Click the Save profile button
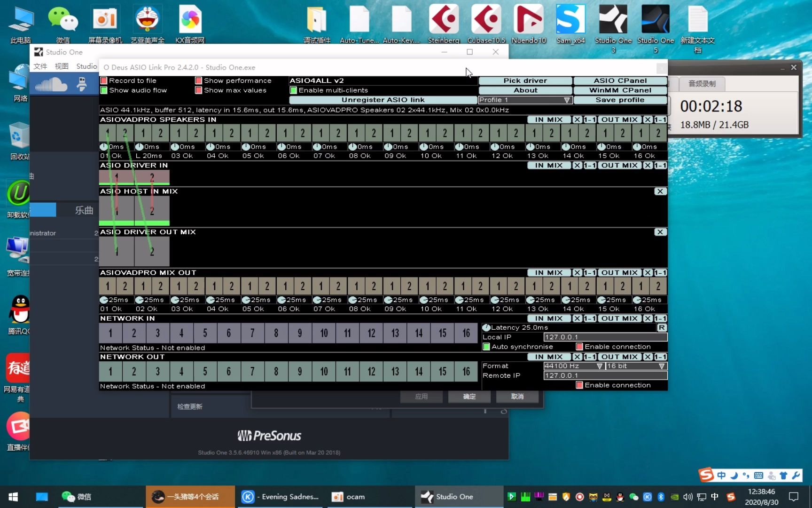This screenshot has height=508, width=812. pyautogui.click(x=620, y=100)
